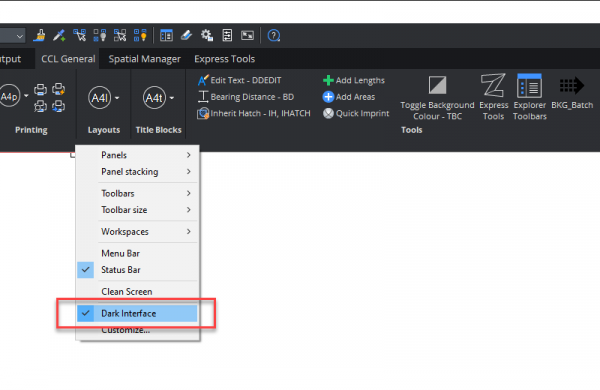Click Add Areas tool
The height and width of the screenshot is (390, 600).
coord(349,97)
